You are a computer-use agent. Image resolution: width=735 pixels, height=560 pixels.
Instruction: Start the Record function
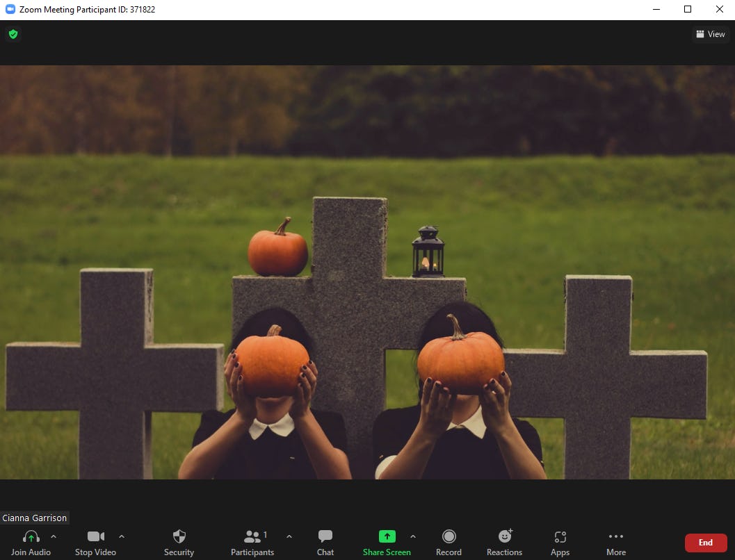pyautogui.click(x=449, y=536)
